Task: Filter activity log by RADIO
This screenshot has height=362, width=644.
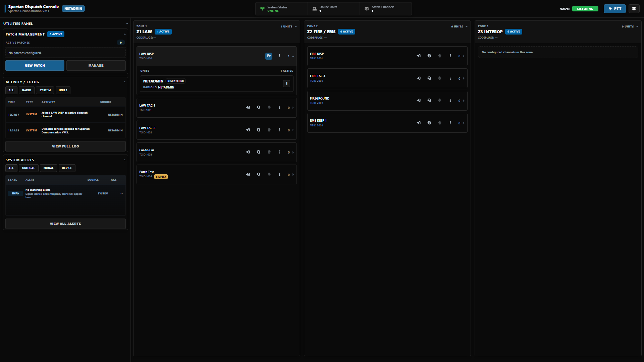Action: (26, 90)
